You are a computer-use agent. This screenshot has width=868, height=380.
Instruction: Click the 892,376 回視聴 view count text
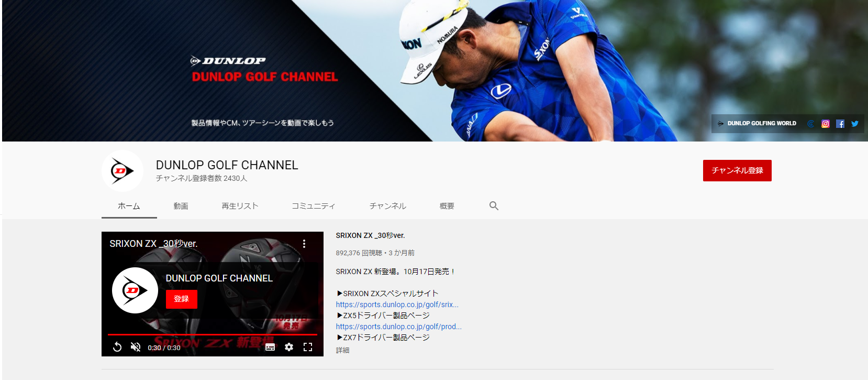tap(359, 253)
